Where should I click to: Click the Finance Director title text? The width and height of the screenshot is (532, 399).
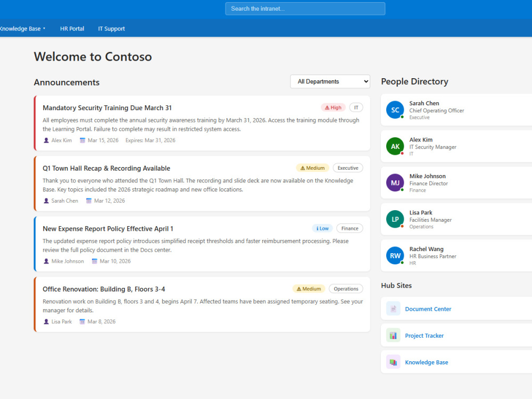coord(428,183)
